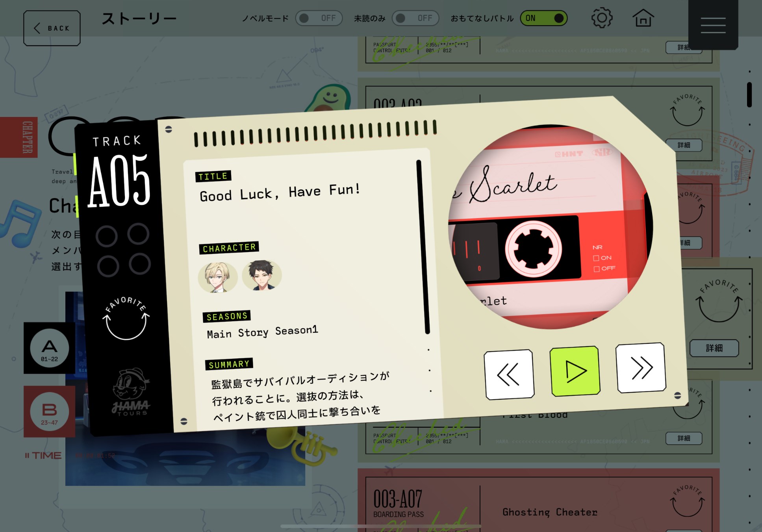Click blond character portrait icon

[x=218, y=277]
